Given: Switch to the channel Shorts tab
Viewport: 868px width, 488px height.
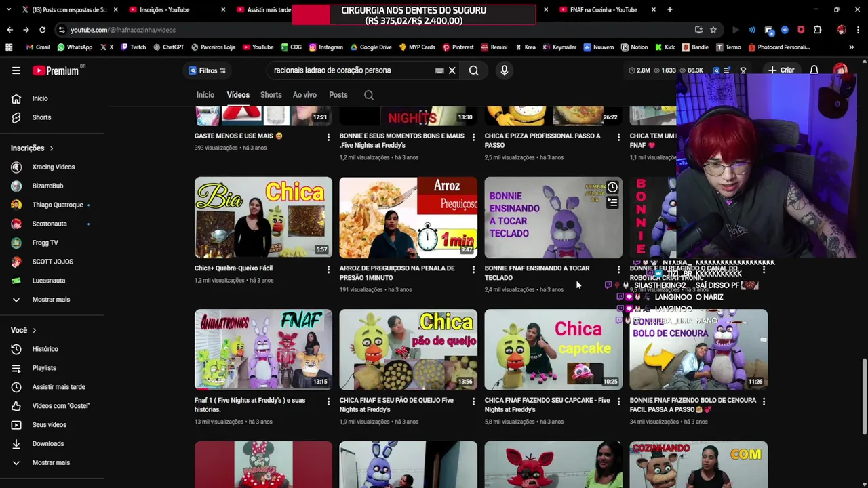Looking at the screenshot, I should coord(271,95).
